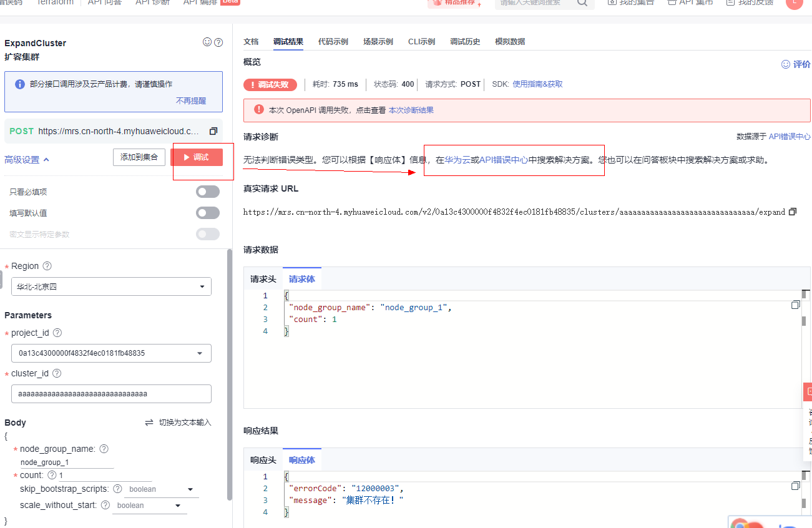Click the 调试失败 status badge
This screenshot has height=528, width=812.
270,84
